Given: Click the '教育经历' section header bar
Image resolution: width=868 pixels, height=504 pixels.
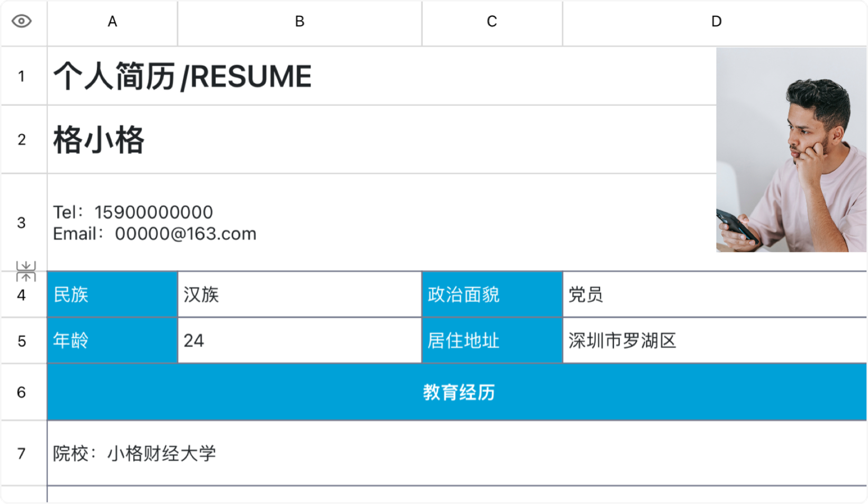Looking at the screenshot, I should tap(457, 392).
